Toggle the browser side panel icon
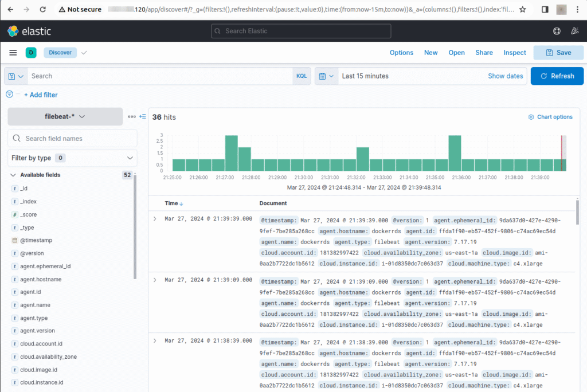Viewport: 587px width, 392px height. [545, 9]
